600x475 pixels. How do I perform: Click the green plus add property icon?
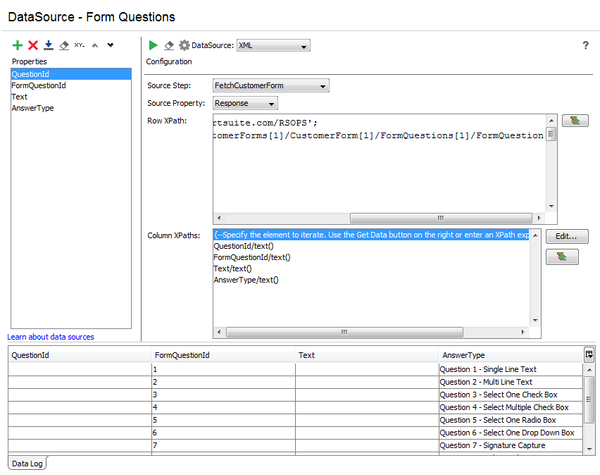[17, 46]
